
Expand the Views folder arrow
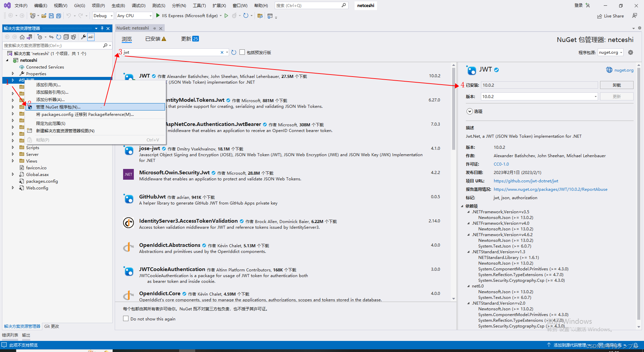13,161
